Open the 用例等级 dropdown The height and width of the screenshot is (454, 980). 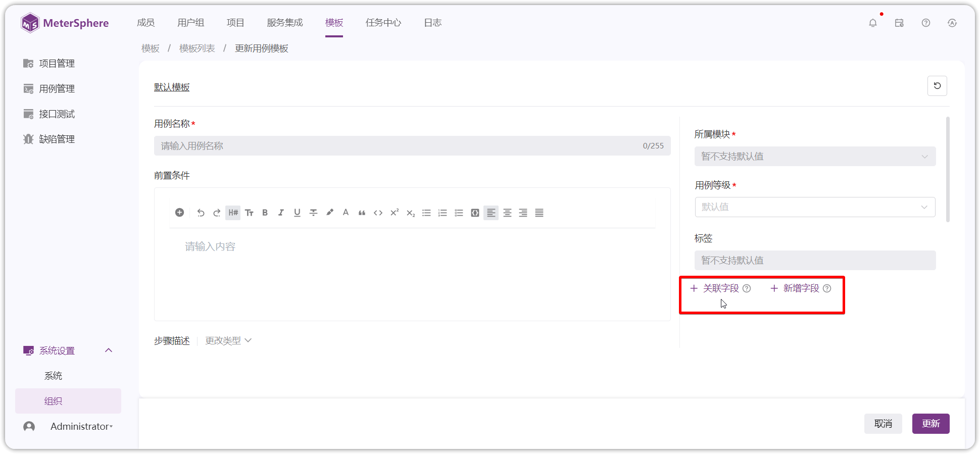tap(815, 207)
